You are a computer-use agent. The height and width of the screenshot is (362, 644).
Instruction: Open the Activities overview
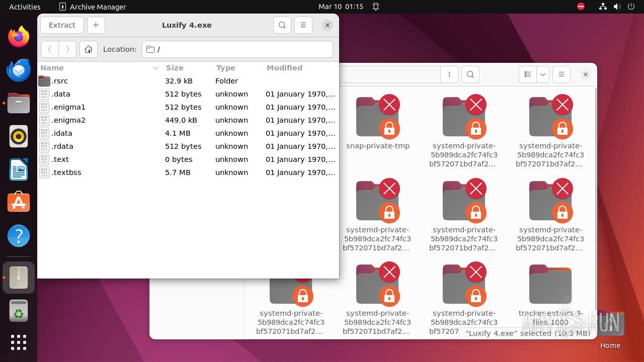tap(25, 7)
